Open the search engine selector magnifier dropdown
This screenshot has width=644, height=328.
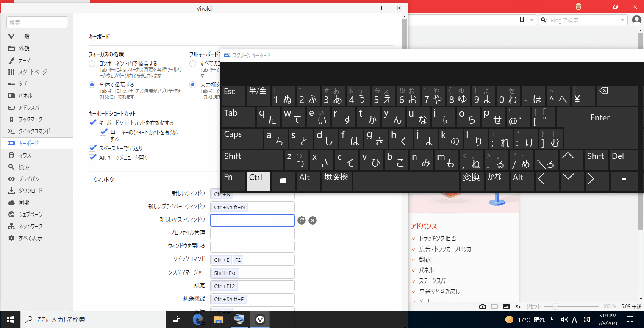(x=544, y=20)
